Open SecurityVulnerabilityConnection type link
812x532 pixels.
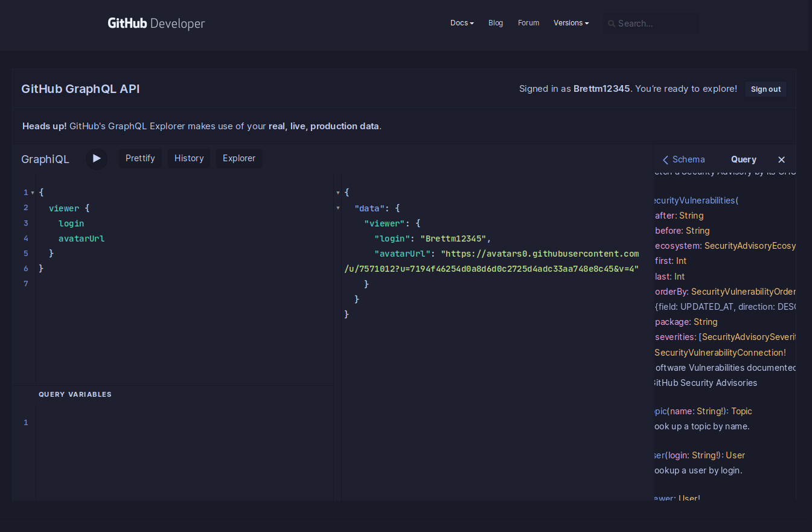[x=720, y=353]
